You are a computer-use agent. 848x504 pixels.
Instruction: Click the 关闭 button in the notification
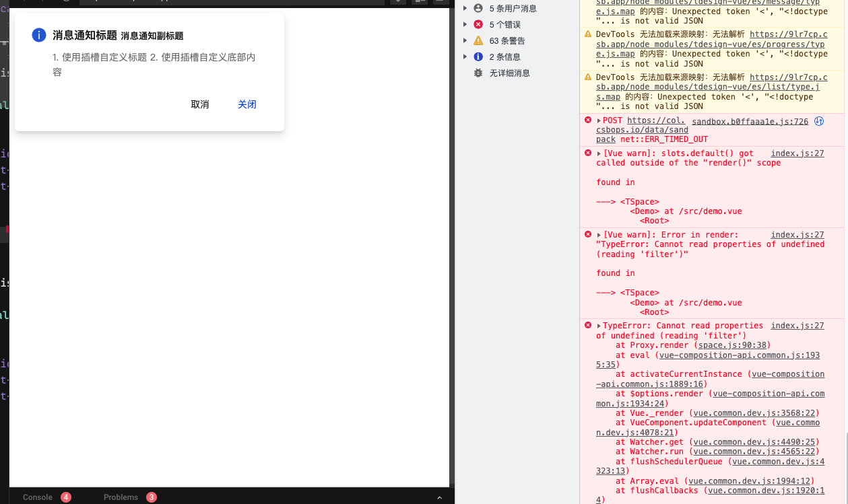pyautogui.click(x=247, y=104)
